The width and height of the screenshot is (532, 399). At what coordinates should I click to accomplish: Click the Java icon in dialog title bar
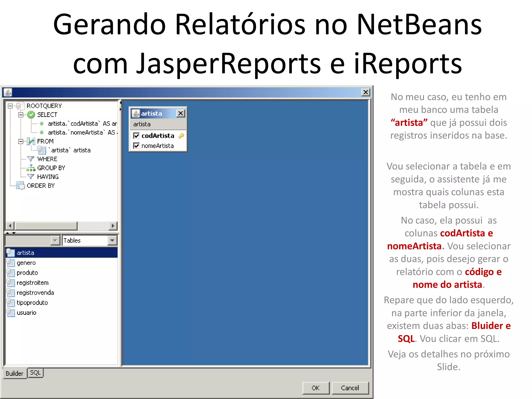point(8,92)
